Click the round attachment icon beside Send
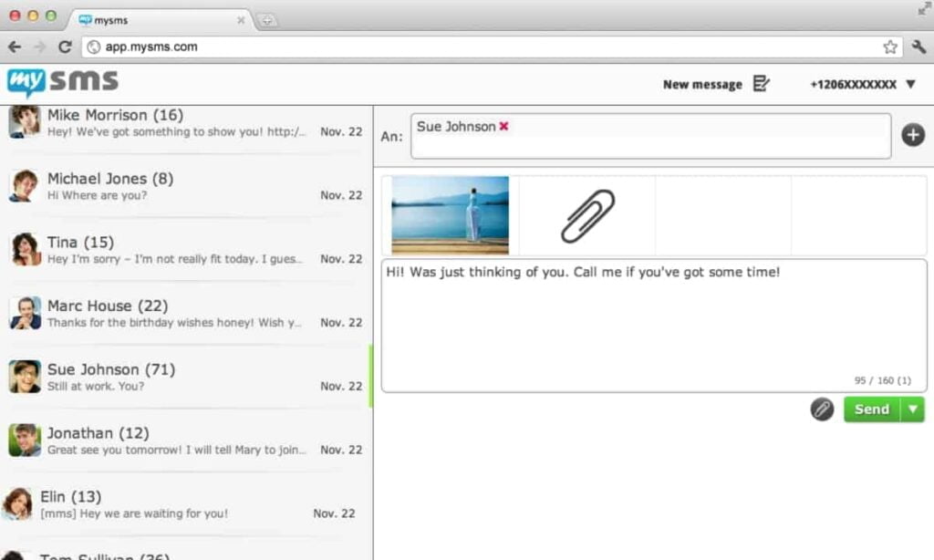Screen dimensions: 934x560 click(822, 410)
